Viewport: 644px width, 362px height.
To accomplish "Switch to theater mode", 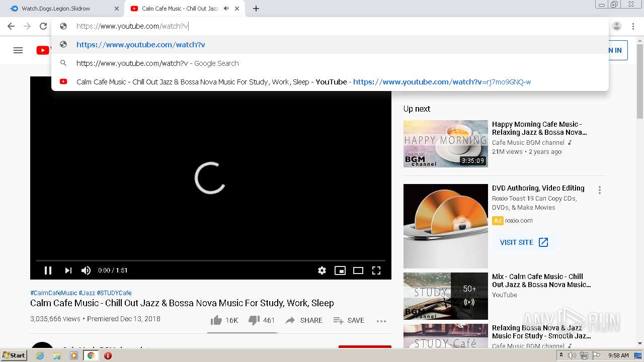I will [x=358, y=270].
